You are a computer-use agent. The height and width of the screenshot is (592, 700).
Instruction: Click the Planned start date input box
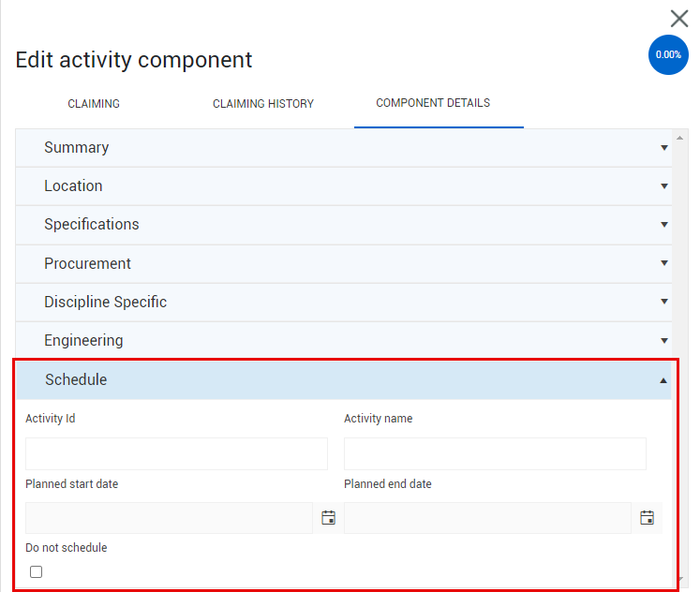169,518
